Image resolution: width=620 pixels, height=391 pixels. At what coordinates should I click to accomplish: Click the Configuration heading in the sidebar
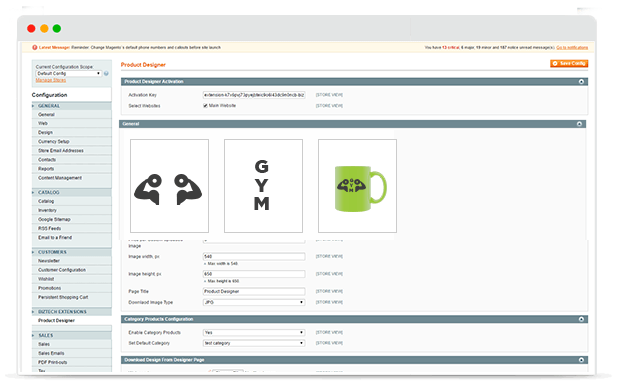click(x=49, y=95)
